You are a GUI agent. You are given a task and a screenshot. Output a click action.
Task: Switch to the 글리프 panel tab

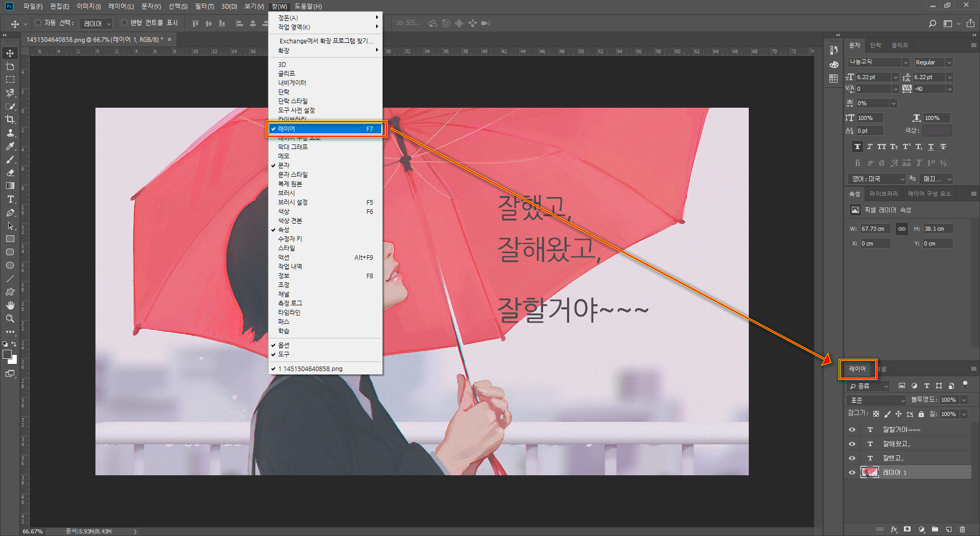899,45
